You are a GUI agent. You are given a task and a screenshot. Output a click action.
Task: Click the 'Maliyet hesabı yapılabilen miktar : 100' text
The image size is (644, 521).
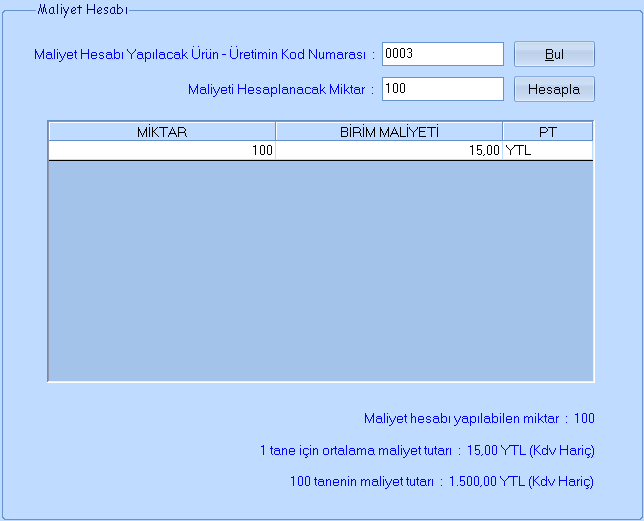(x=479, y=418)
